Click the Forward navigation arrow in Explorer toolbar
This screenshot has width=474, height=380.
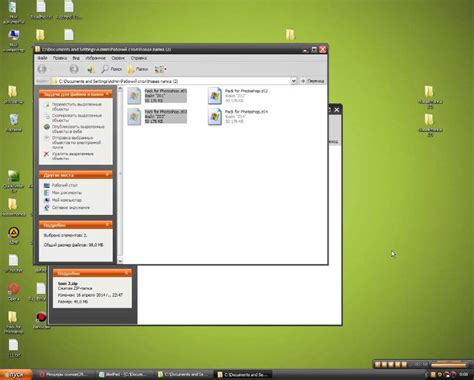(74, 69)
